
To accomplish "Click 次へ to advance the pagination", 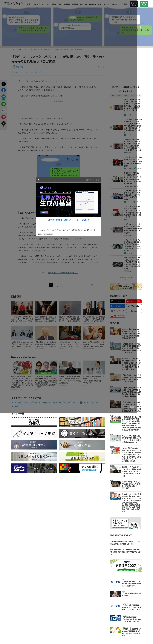I will [94, 285].
